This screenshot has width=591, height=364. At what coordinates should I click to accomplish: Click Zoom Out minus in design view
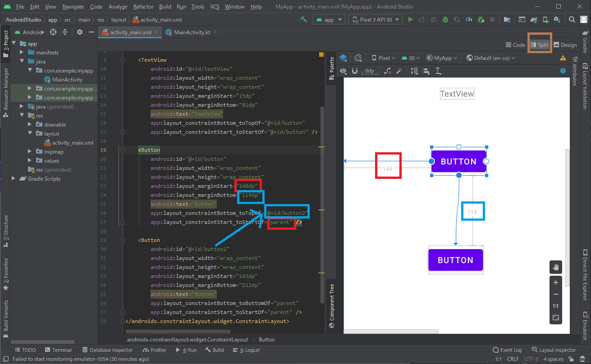coord(556,294)
